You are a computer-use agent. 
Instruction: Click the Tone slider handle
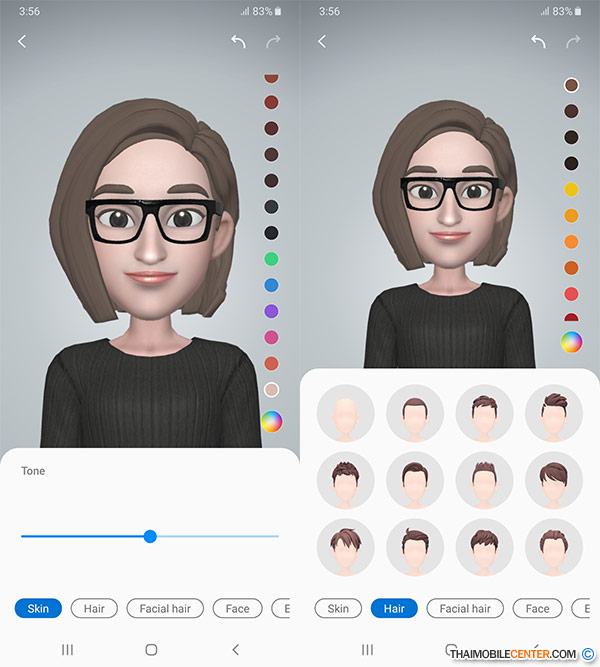point(150,536)
